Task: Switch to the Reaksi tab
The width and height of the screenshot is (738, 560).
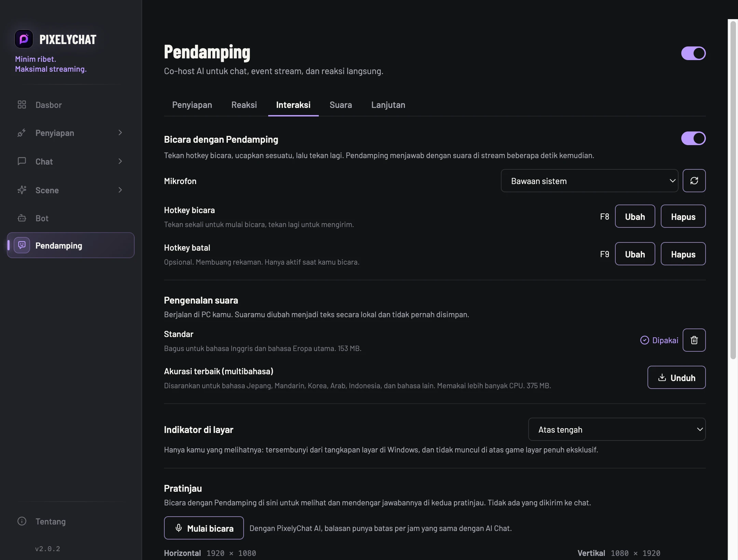Action: 244,105
